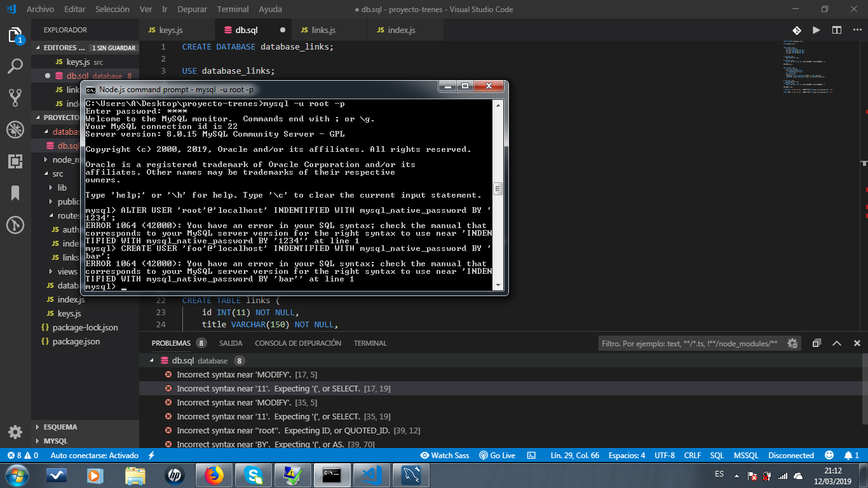868x488 pixels.
Task: Click errors and warnings count in status bar
Action: (x=23, y=456)
